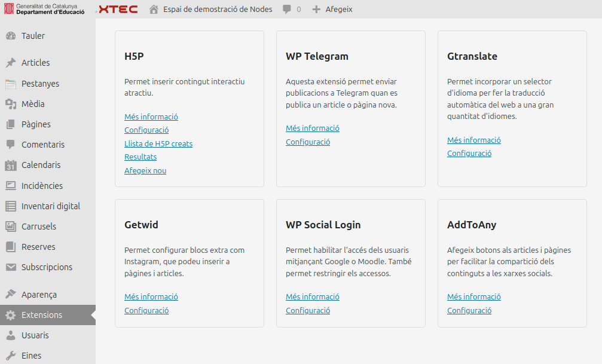This screenshot has width=602, height=364.
Task: Click the XTEC logo
Action: click(x=117, y=9)
